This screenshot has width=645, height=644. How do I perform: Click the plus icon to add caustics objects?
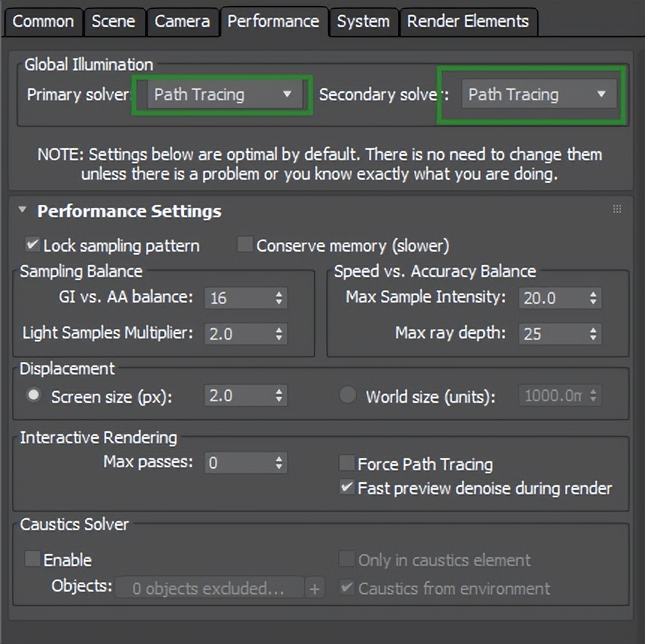pos(314,588)
